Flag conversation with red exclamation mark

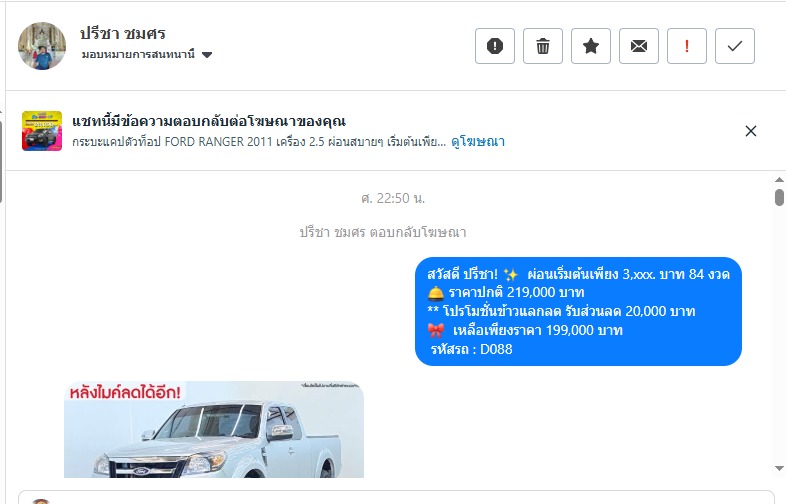point(687,46)
